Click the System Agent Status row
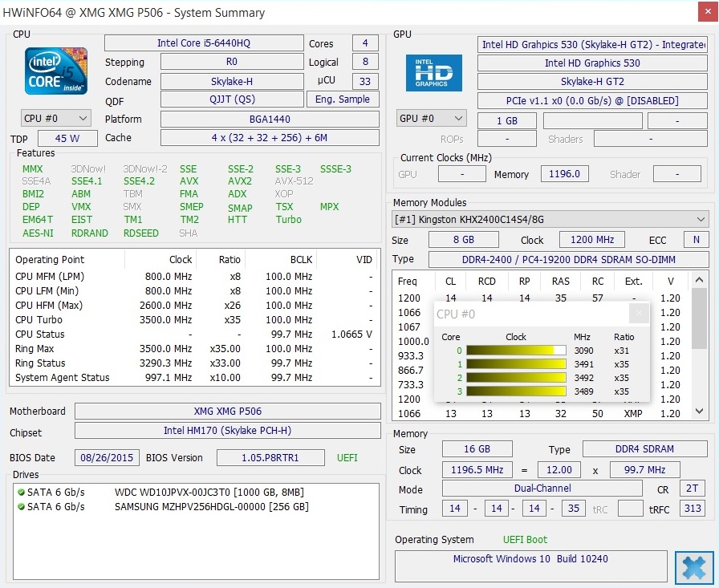 click(x=195, y=378)
